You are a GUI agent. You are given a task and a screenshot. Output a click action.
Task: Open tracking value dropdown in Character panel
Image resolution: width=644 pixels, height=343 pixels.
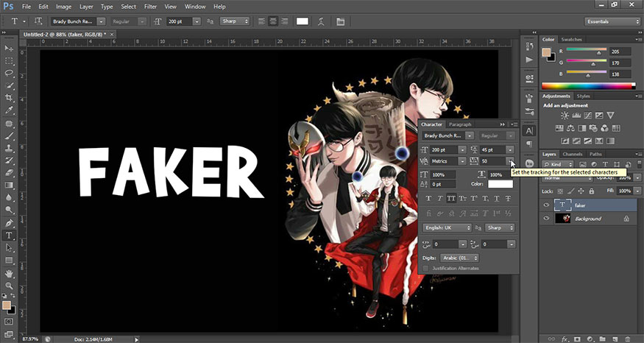click(x=510, y=161)
